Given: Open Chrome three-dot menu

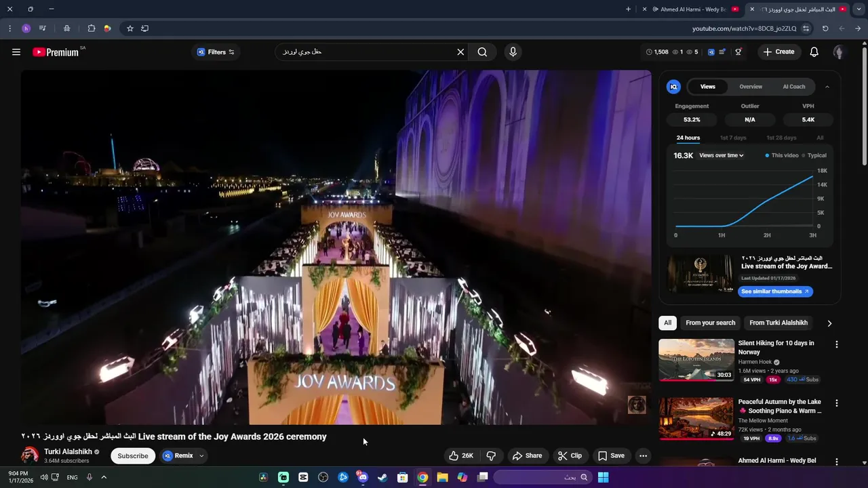Looking at the screenshot, I should [9, 28].
